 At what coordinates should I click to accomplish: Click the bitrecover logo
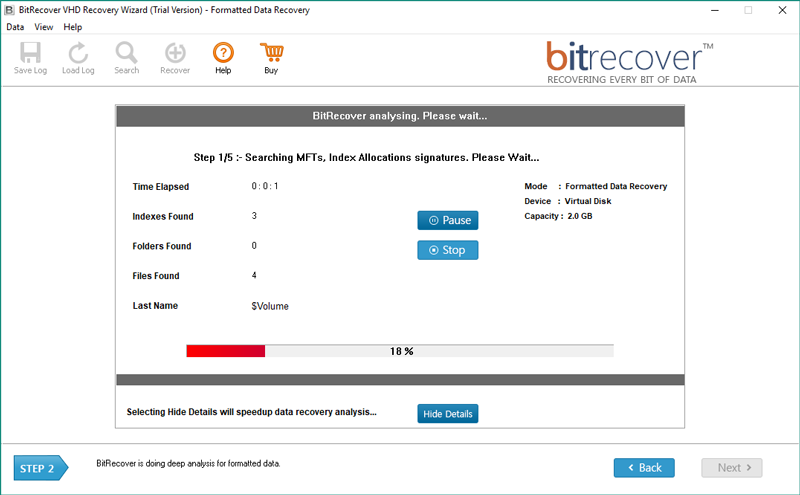tap(629, 62)
